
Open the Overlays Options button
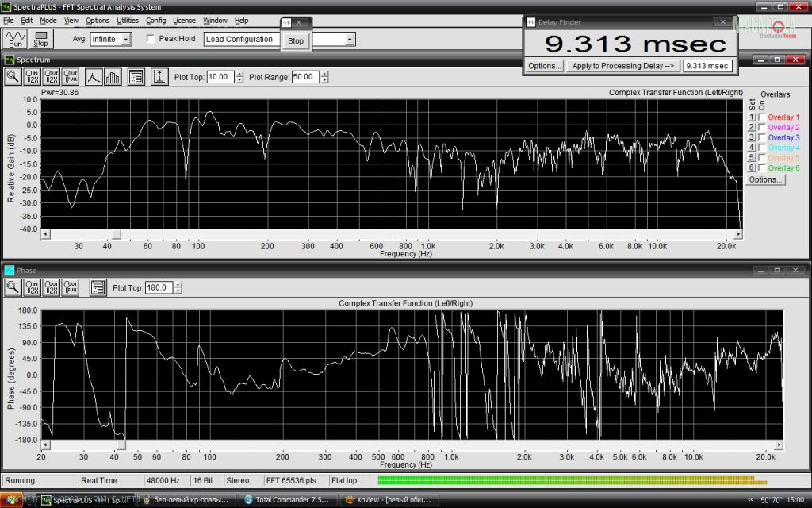tap(765, 179)
